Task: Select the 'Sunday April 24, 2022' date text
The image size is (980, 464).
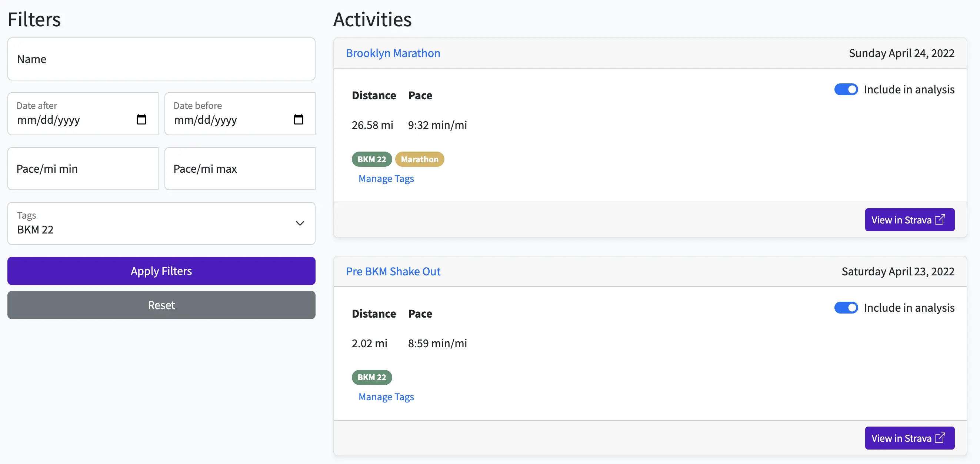Action: (901, 53)
